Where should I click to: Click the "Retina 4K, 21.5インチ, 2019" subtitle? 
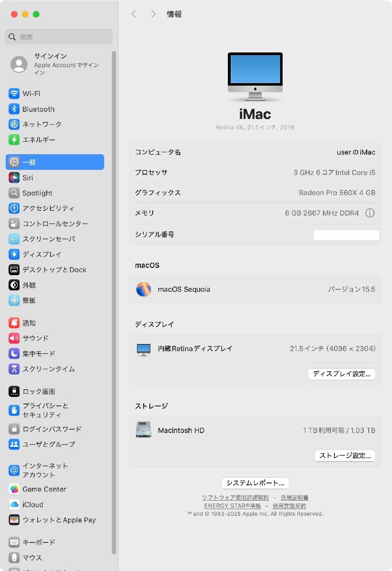(x=255, y=128)
